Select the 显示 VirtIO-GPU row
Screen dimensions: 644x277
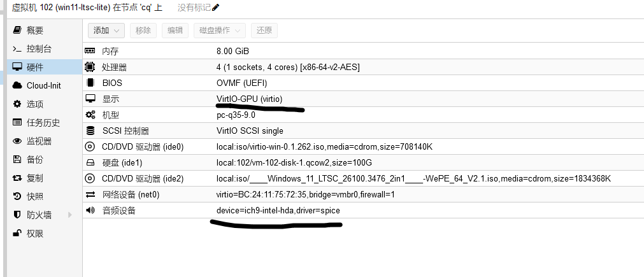(363, 99)
